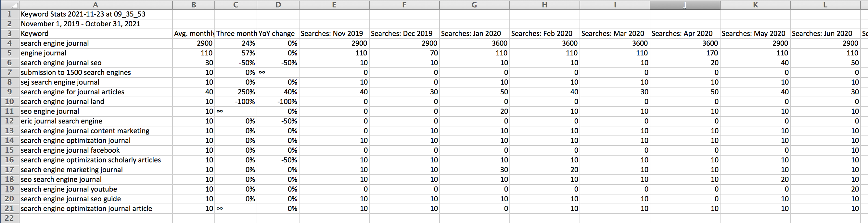Viewport: 868px width, 223px height.
Task: Click the 'Avg. monthly' header cell
Action: 193,34
